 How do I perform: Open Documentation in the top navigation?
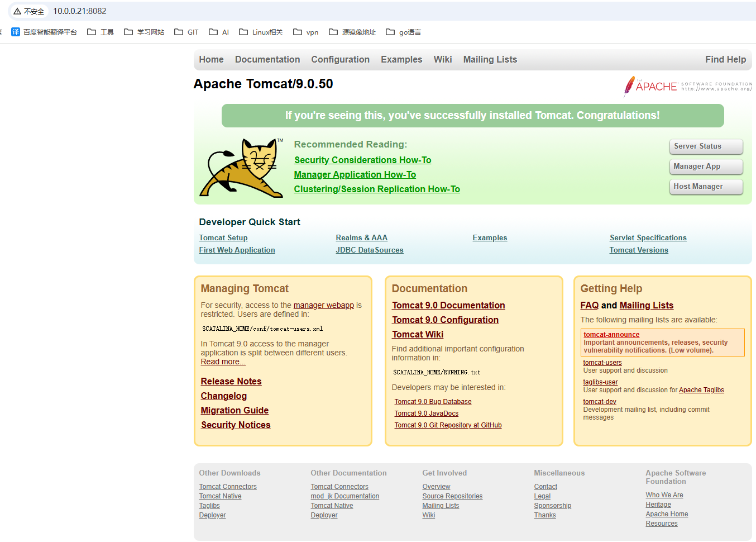267,59
